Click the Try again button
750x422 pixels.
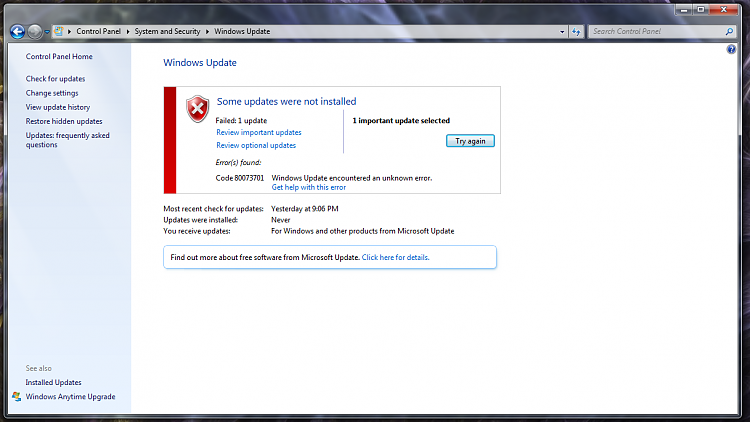pyautogui.click(x=470, y=141)
